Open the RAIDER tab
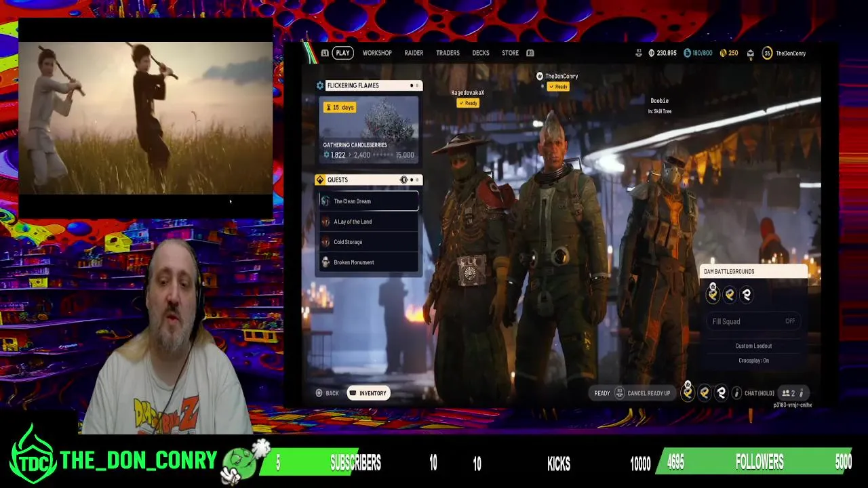 pyautogui.click(x=414, y=53)
